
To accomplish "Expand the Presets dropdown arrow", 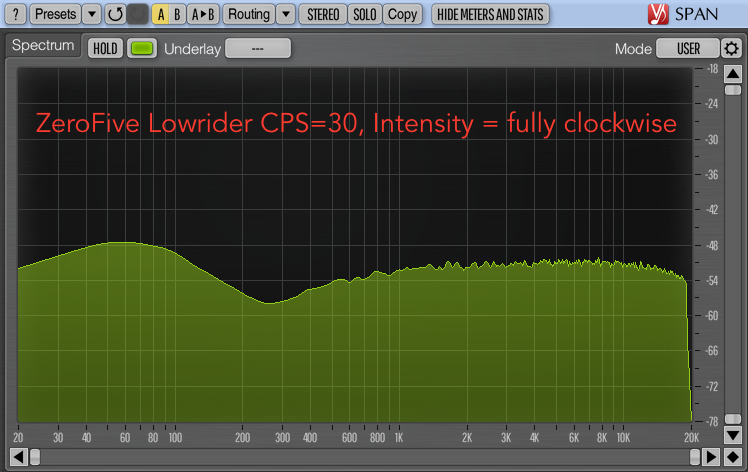I will point(92,14).
